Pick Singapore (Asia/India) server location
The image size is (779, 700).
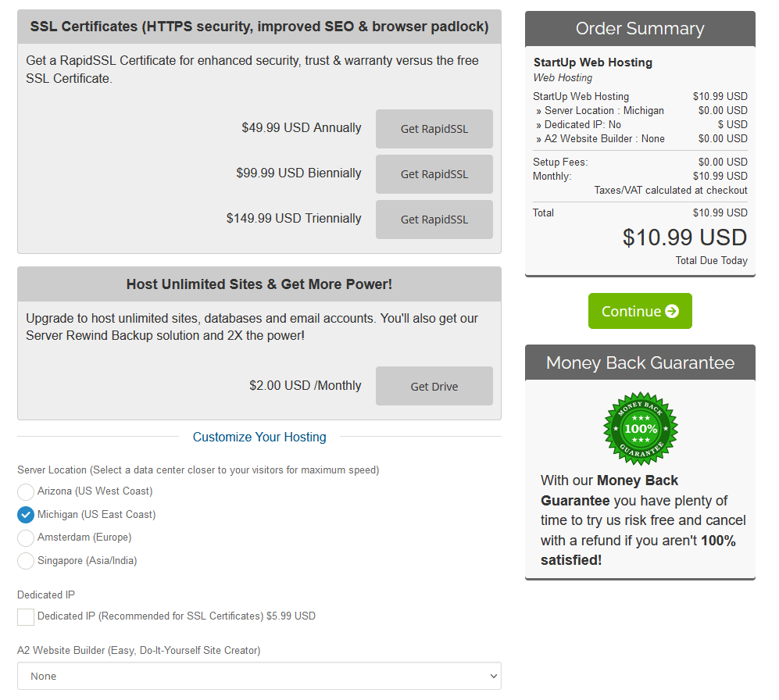[26, 561]
